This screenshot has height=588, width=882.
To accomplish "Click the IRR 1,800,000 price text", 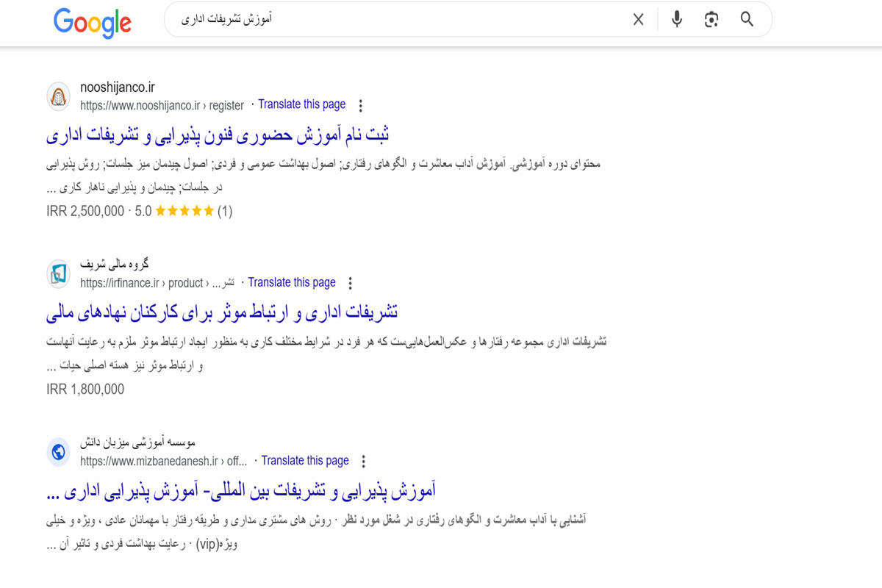I will [x=85, y=390].
